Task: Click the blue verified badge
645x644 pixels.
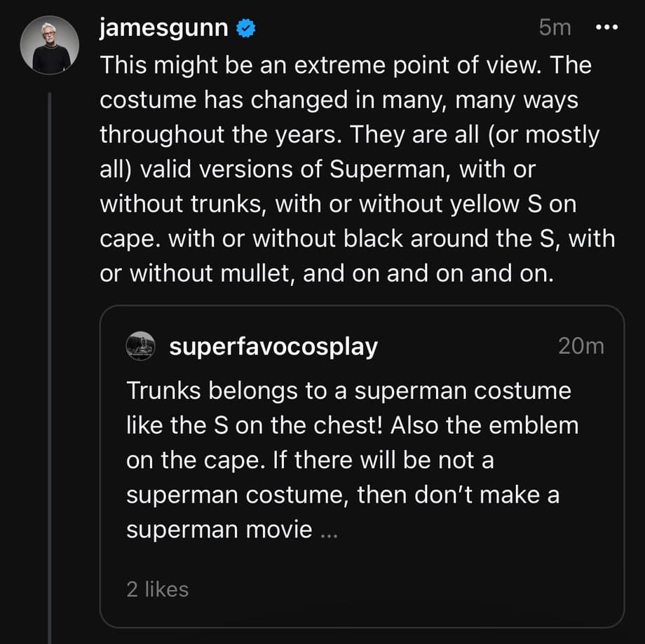Action: click(x=246, y=29)
